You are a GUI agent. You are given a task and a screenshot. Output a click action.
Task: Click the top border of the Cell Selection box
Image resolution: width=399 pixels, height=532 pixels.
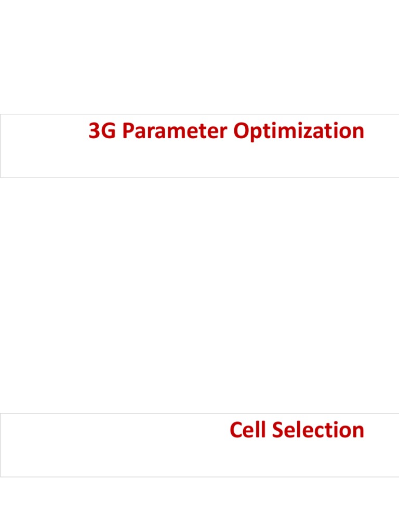[199, 414]
